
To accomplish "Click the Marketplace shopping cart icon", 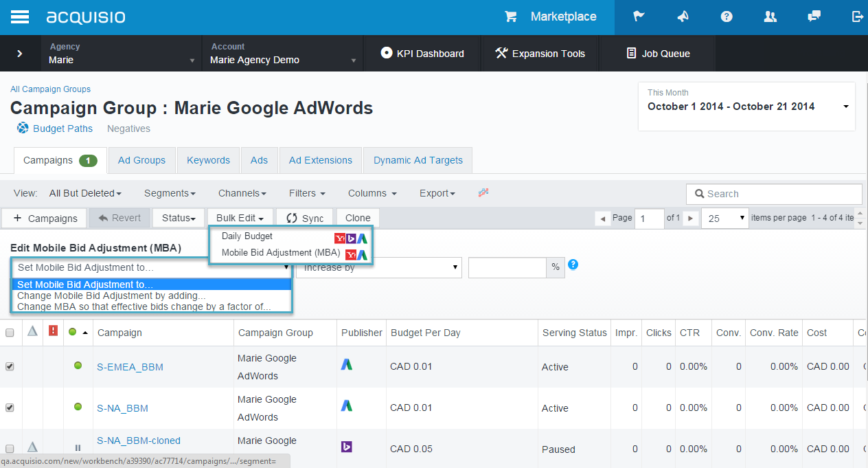I will point(511,16).
